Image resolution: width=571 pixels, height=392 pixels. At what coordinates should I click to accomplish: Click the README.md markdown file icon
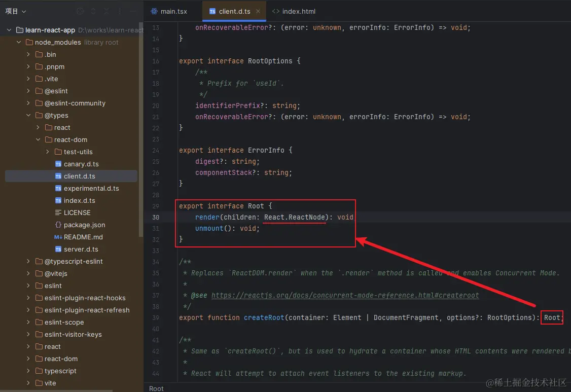point(58,237)
